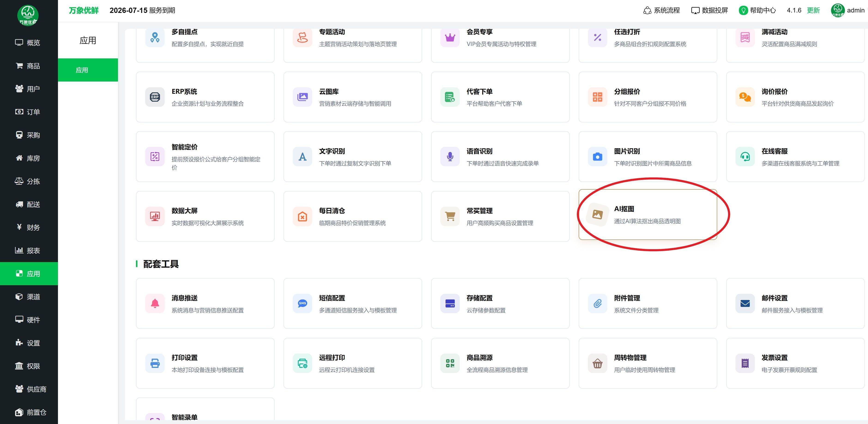Open the 常买管理 cart icon
Image resolution: width=868 pixels, height=424 pixels.
[x=450, y=216]
